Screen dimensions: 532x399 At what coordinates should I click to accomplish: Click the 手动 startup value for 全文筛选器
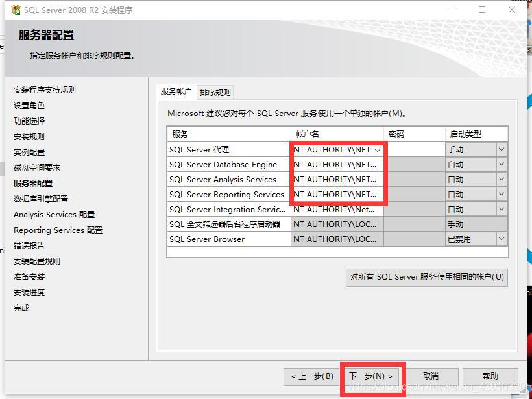(x=476, y=224)
